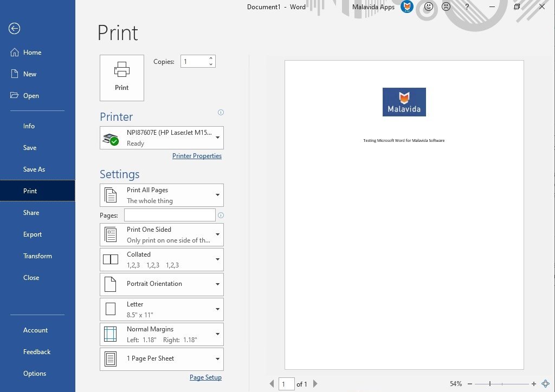Open Options in the sidebar
Screen dimensions: 555x392
pyautogui.click(x=37, y=373)
